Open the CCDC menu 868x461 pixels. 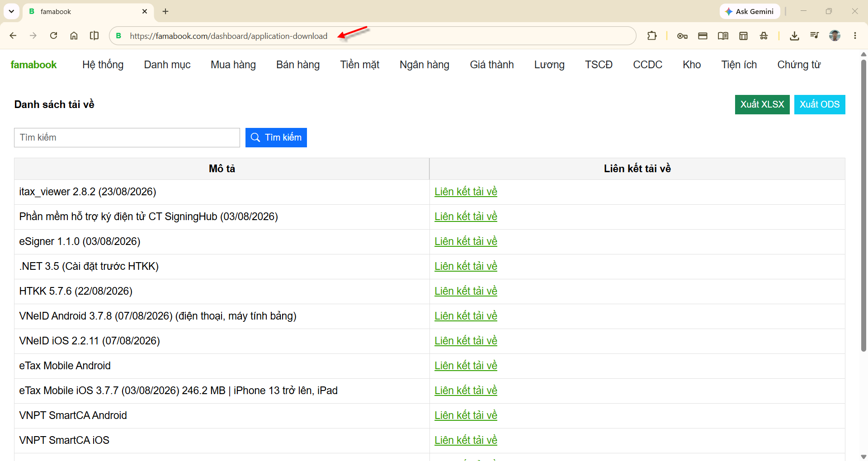pyautogui.click(x=647, y=65)
